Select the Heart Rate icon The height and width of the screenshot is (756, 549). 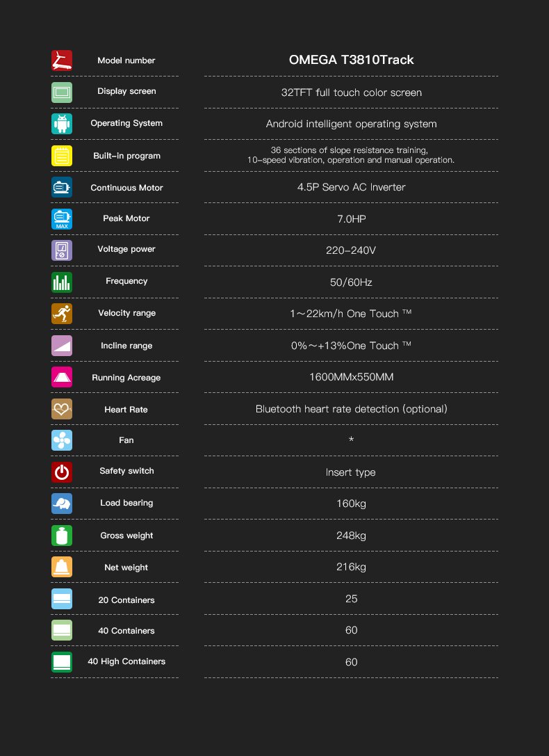62,409
